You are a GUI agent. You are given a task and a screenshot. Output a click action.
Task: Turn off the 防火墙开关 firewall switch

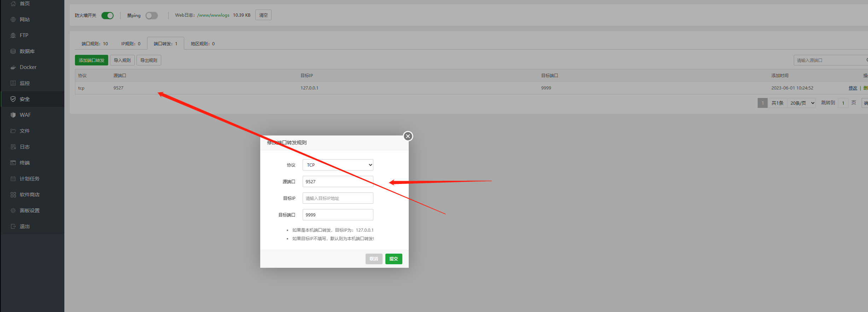point(107,16)
